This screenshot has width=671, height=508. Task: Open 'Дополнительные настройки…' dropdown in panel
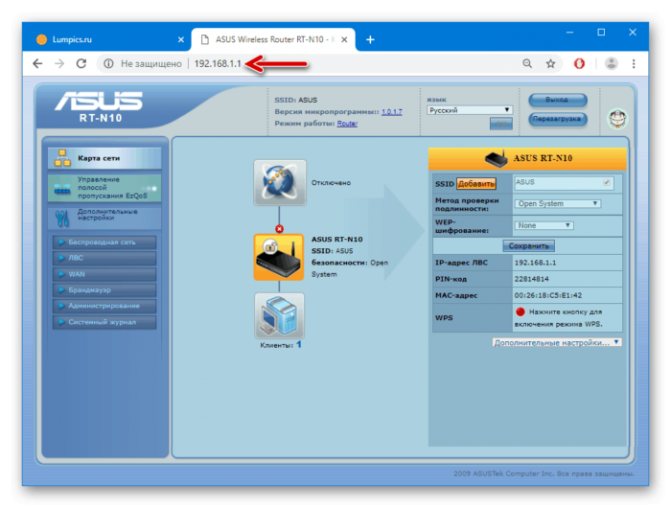pos(557,343)
